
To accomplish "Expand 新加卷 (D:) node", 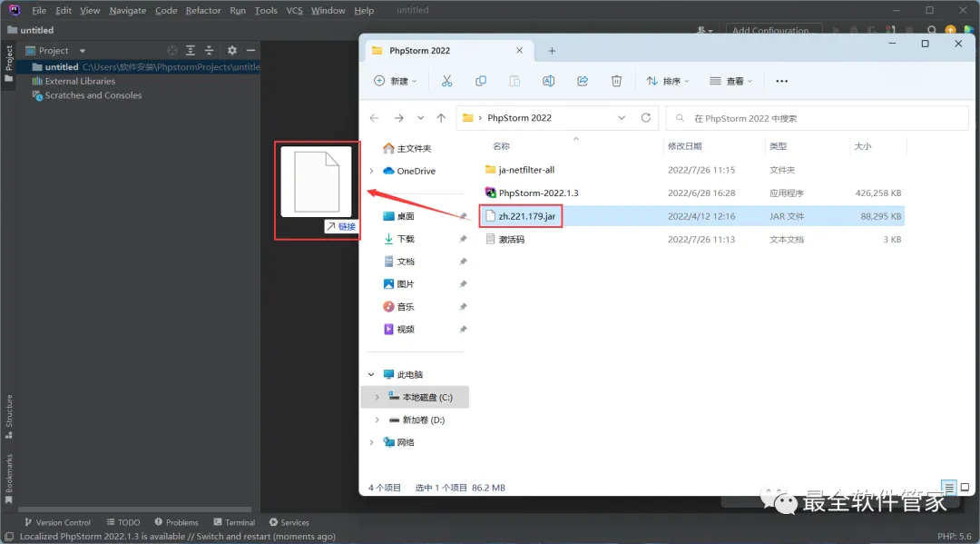I will pos(377,420).
